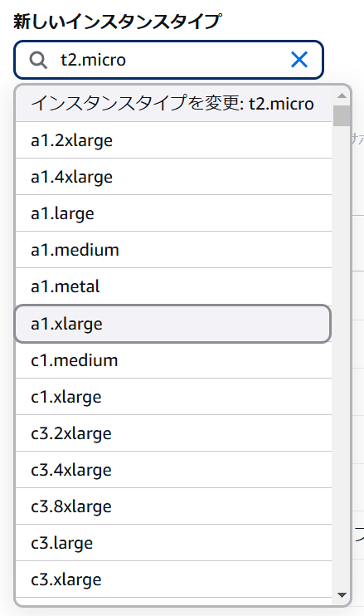Choose c1.medium instance type

tap(173, 360)
